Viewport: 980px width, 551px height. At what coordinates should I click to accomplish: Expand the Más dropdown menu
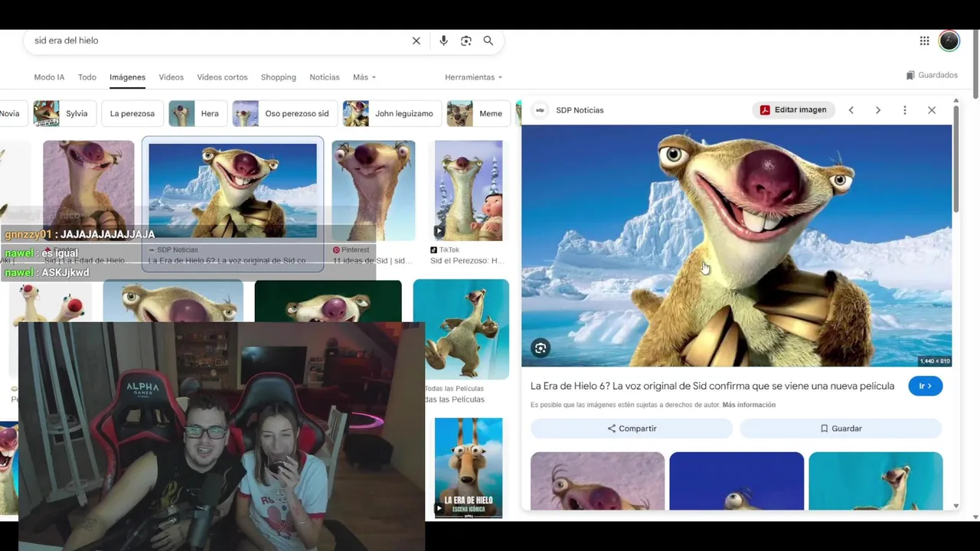364,77
